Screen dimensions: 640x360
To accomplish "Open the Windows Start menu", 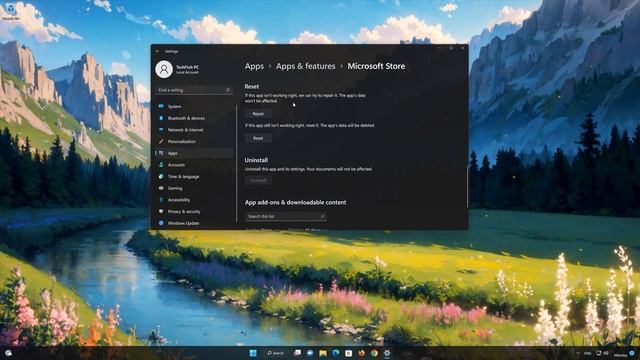I will [x=253, y=353].
